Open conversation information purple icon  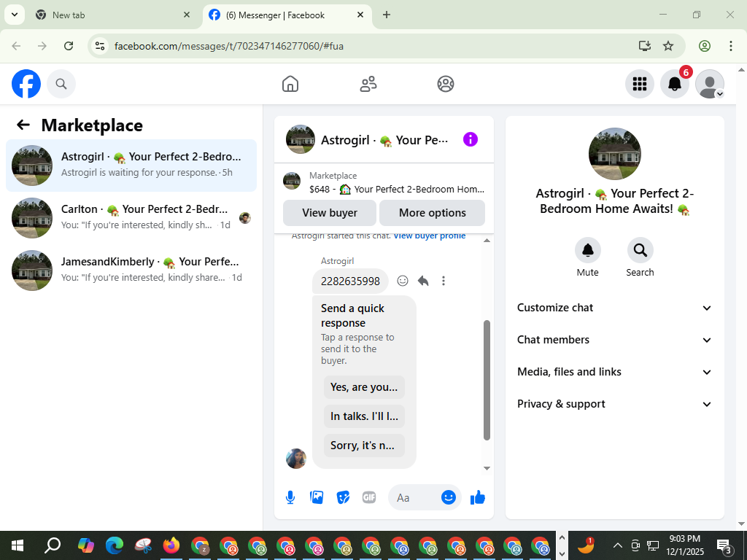click(x=471, y=139)
